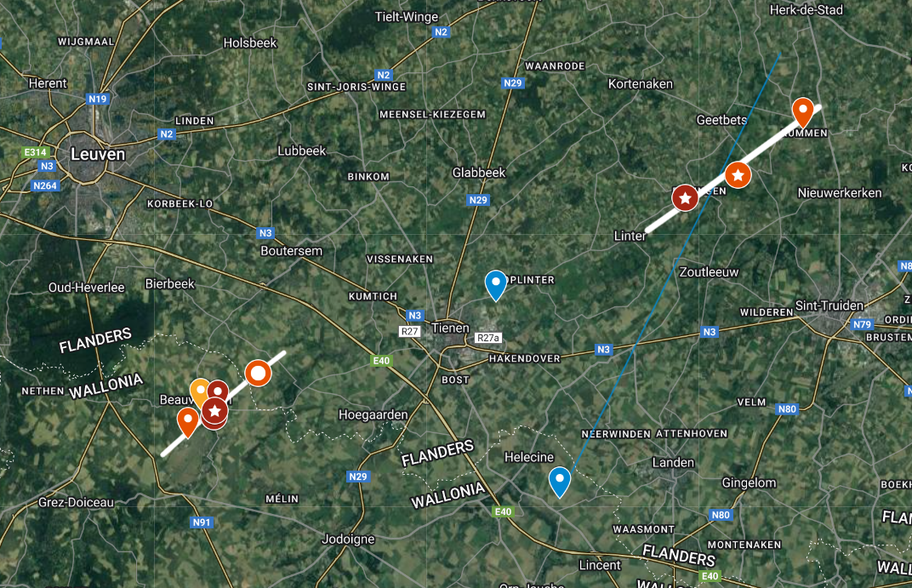This screenshot has width=912, height=588.
Task: Select the blue pin near Oplinter
Action: 495,285
